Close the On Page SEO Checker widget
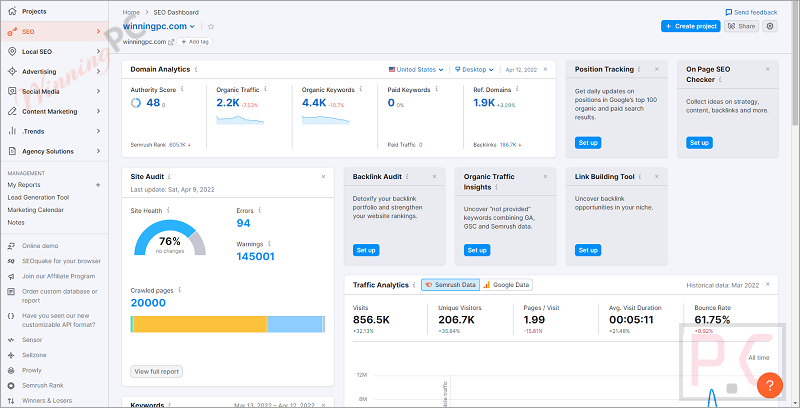The height and width of the screenshot is (408, 800). point(768,69)
